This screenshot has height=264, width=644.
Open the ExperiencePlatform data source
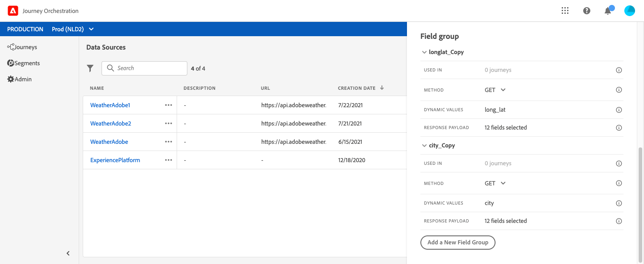115,160
